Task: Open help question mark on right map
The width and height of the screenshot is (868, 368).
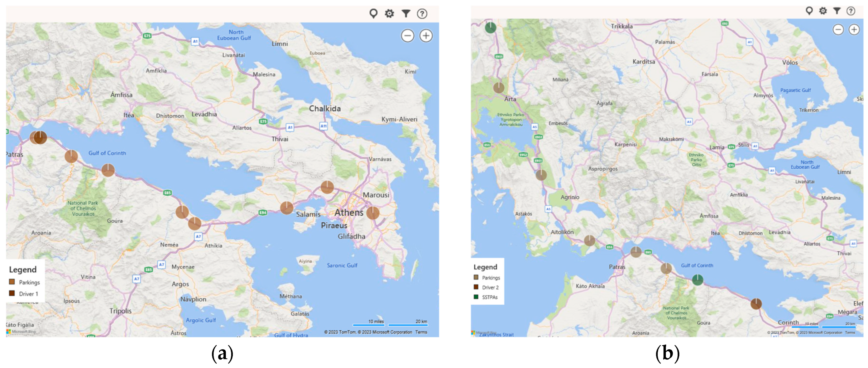Action: pos(851,11)
